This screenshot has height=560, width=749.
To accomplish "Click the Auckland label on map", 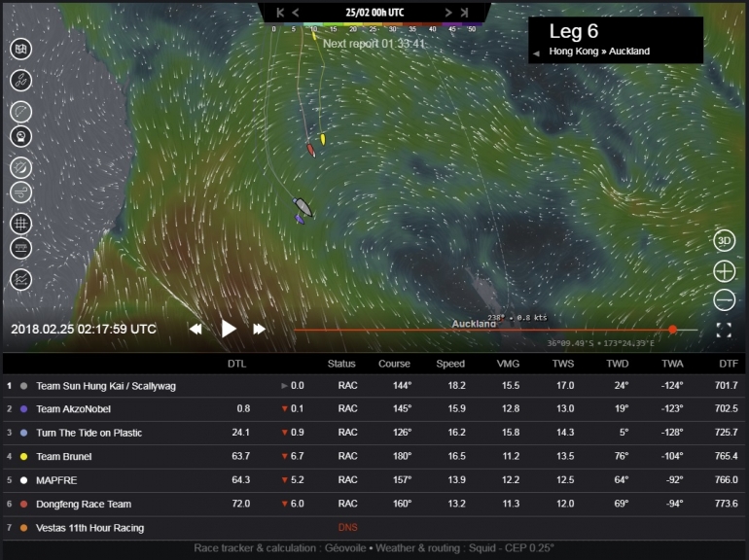I will 474,324.
